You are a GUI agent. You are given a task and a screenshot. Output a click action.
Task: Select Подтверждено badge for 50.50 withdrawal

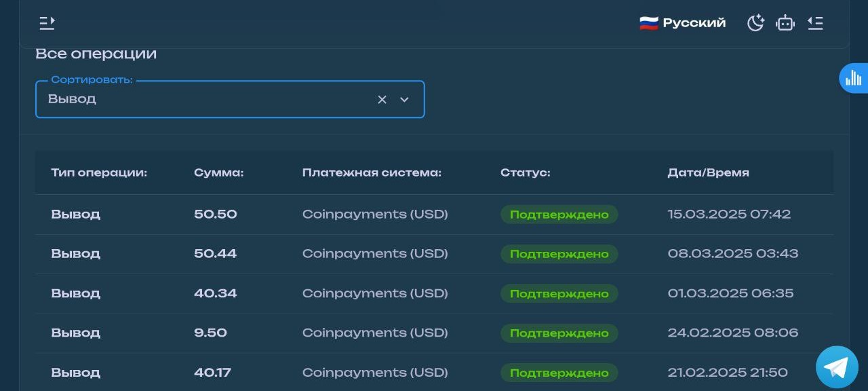(x=559, y=215)
